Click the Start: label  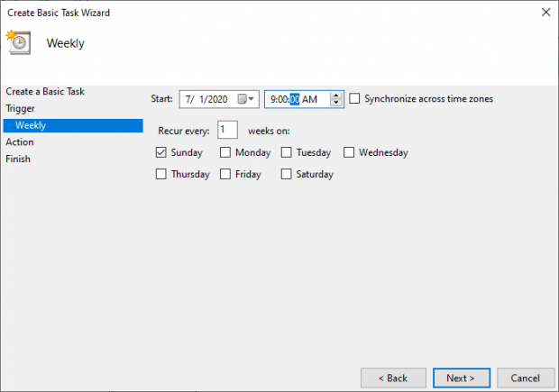tap(161, 99)
